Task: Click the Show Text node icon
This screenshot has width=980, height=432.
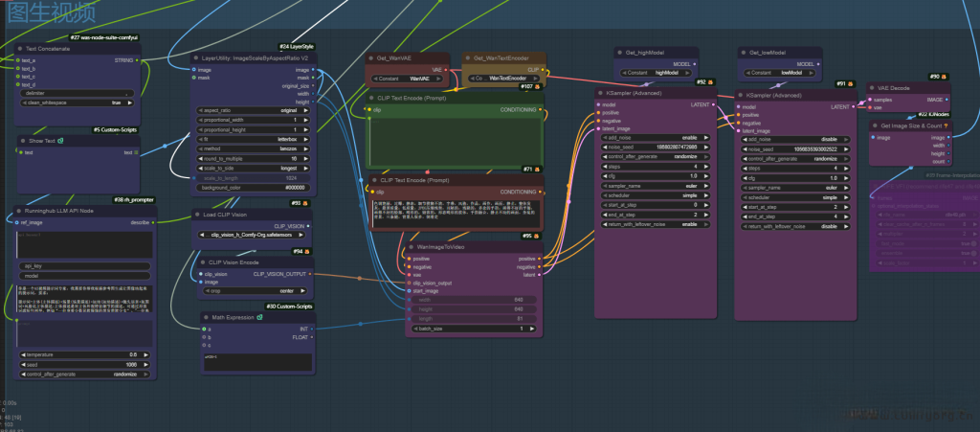Action: click(61, 141)
